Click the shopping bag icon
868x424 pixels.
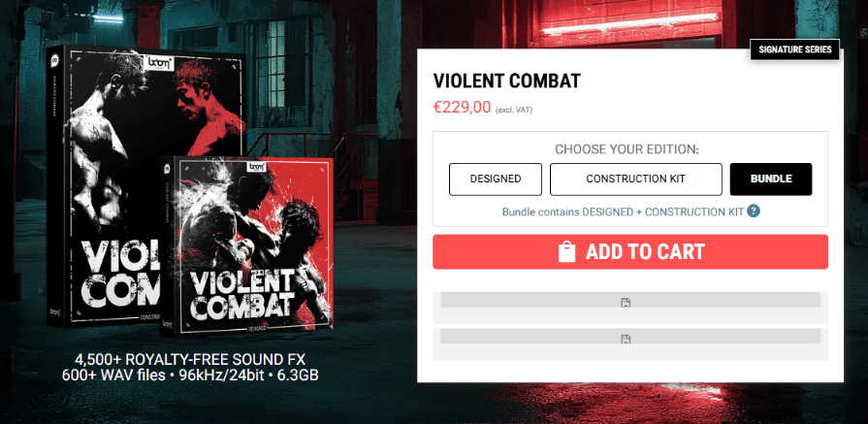pos(567,252)
